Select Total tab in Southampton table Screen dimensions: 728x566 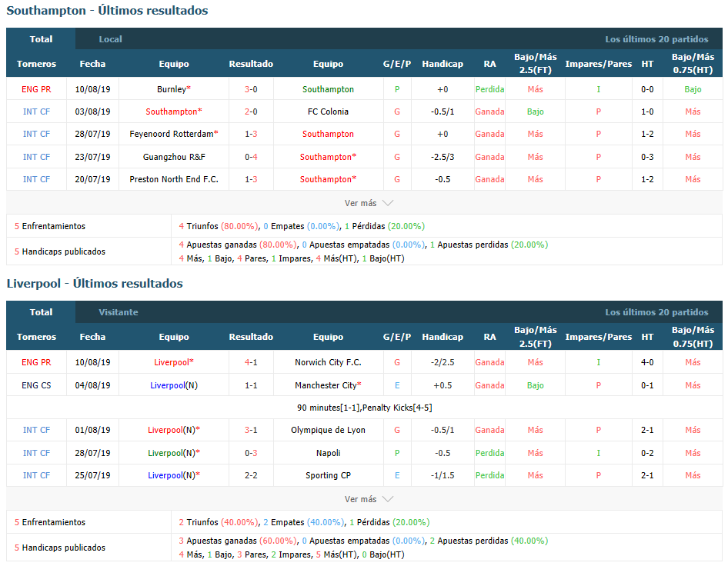[x=41, y=39]
